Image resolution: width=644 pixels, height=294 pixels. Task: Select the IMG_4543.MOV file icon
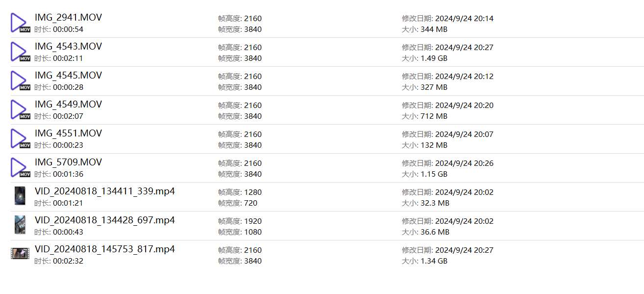20,52
